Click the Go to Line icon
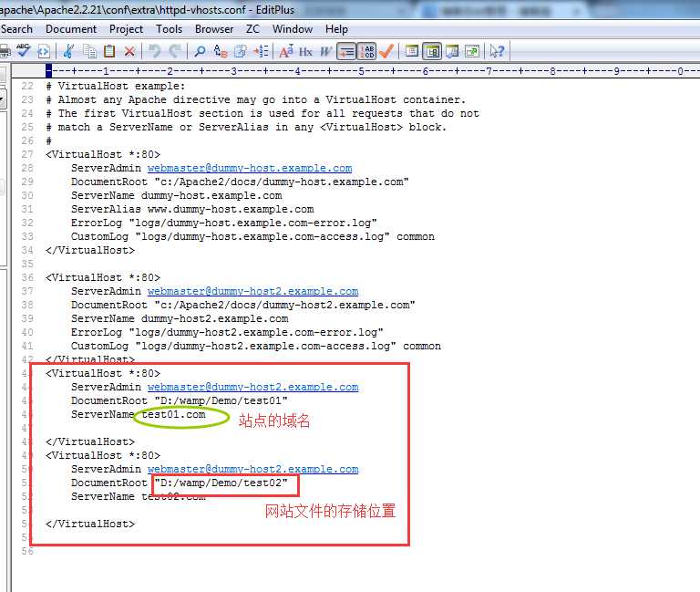The width and height of the screenshot is (700, 592). (262, 51)
